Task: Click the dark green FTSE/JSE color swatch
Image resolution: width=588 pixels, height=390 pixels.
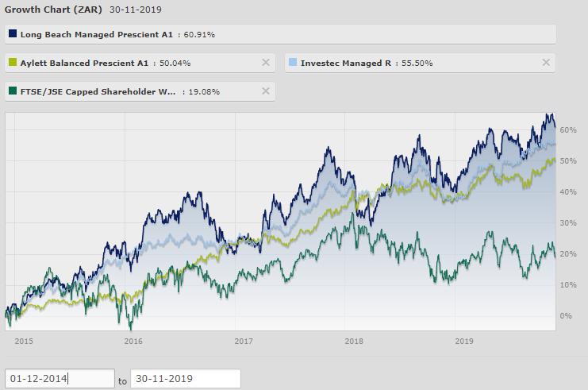Action: 12,91
